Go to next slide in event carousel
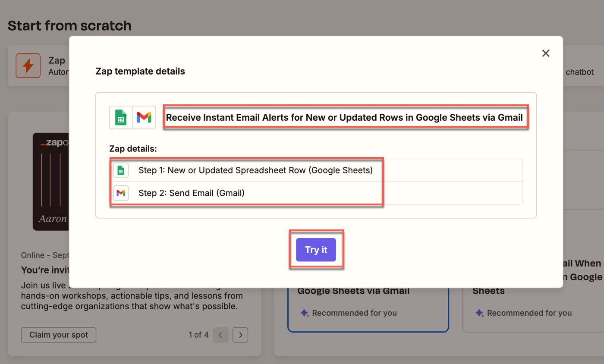 [240, 335]
